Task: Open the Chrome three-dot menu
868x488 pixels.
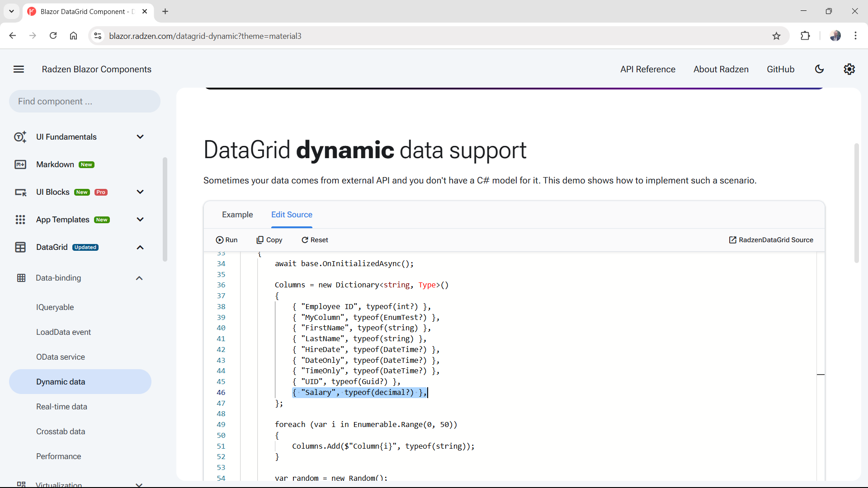Action: (855, 36)
